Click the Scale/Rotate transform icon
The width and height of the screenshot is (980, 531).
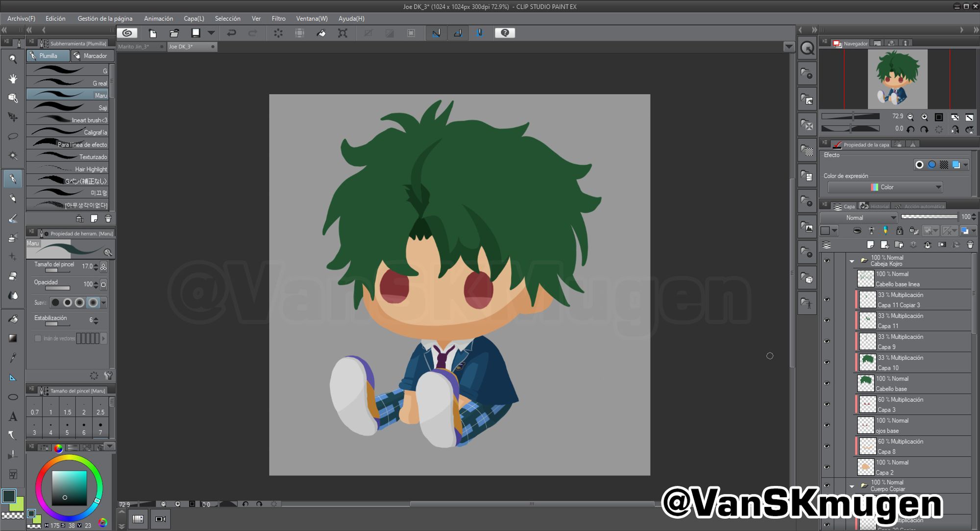[343, 33]
